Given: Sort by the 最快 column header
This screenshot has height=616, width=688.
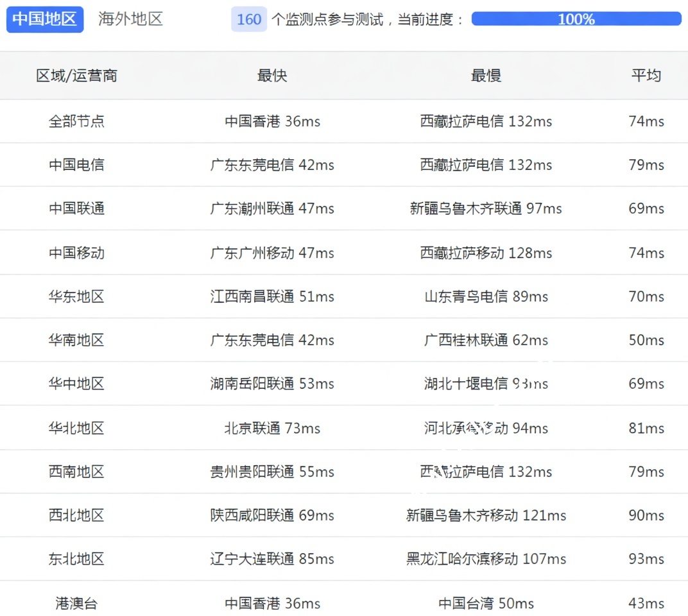Looking at the screenshot, I should tap(272, 76).
